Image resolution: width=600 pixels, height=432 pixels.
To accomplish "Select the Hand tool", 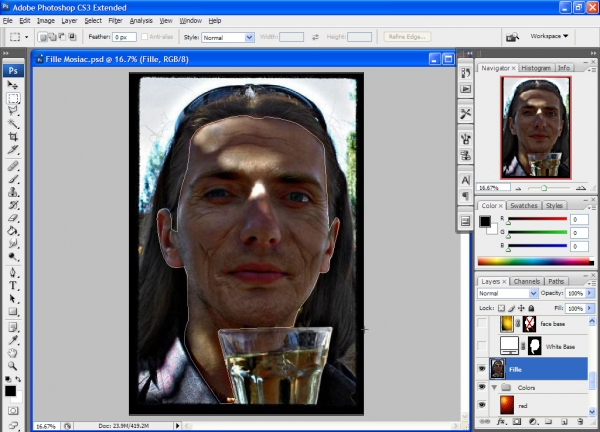I will [x=13, y=353].
